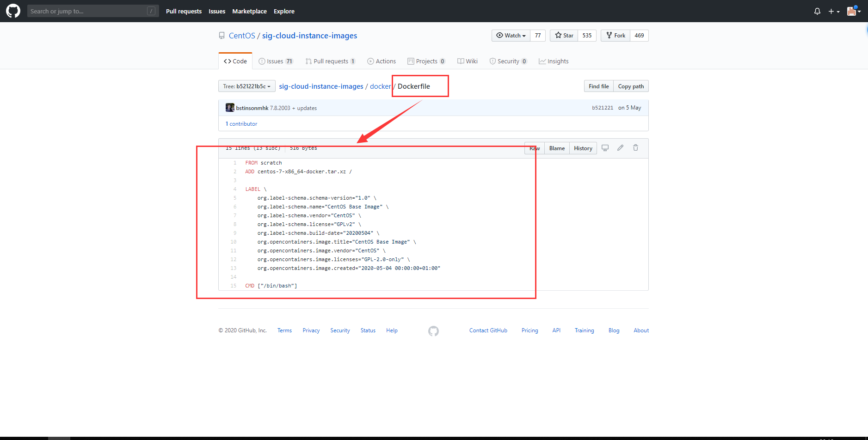Image resolution: width=868 pixels, height=440 pixels.
Task: Click the Copy path button
Action: coord(630,86)
